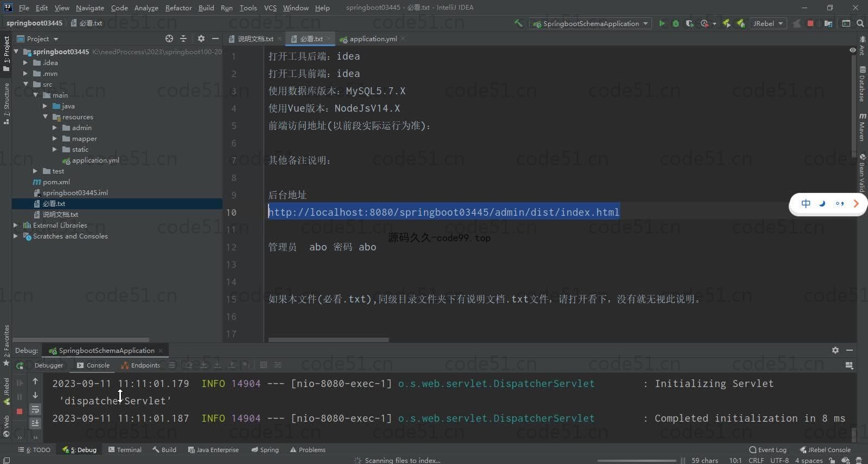
Task: Open the run configuration dropdown SpringbootSchemaApplication
Action: [x=590, y=23]
